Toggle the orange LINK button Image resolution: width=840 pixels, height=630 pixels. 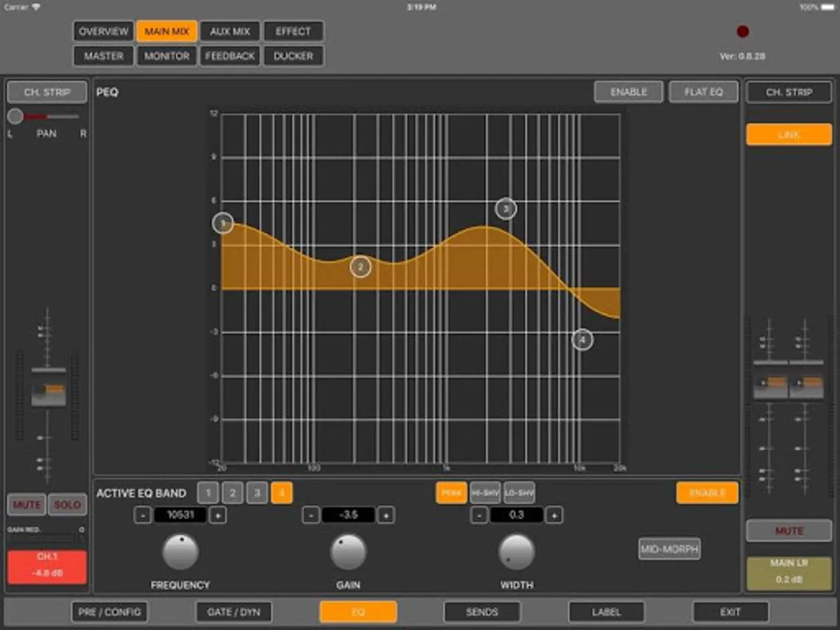789,134
